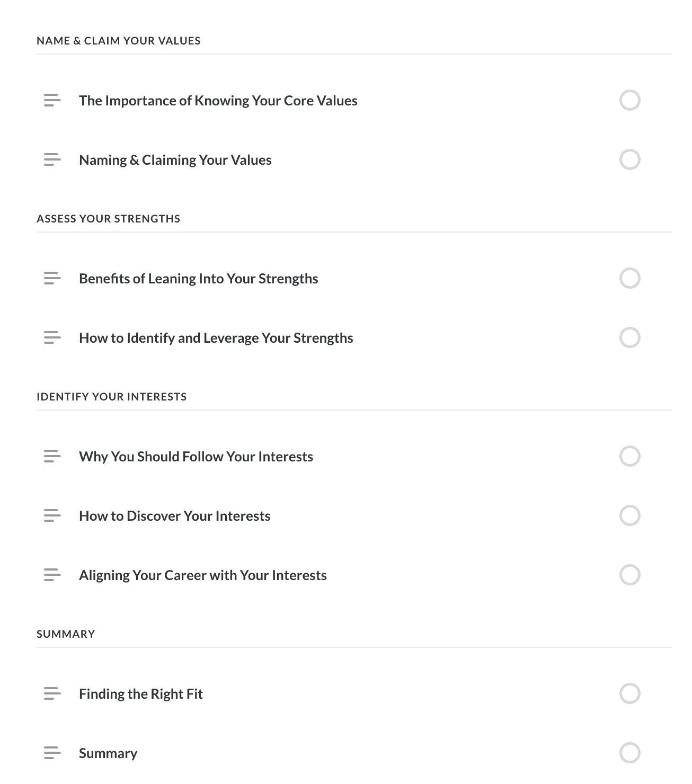Mark Core Values lesson as complete

coord(629,100)
